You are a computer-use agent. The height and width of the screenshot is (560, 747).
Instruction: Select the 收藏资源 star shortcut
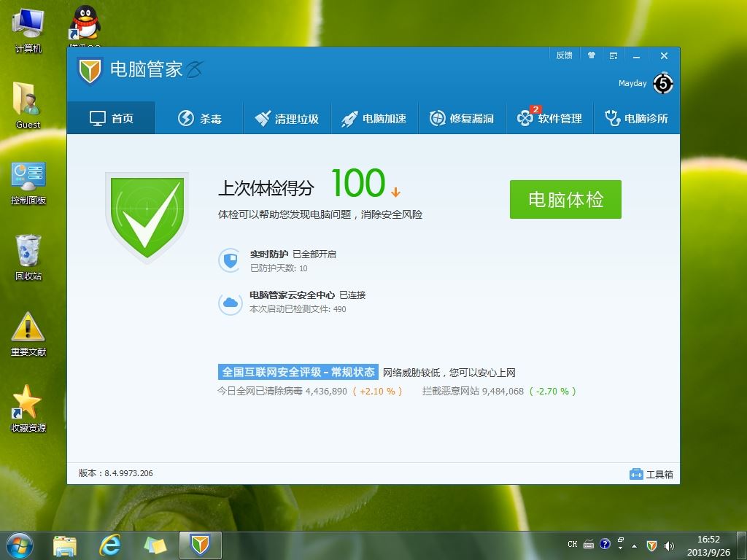(28, 408)
